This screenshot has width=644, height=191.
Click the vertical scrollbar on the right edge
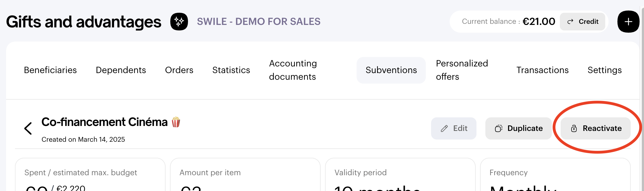click(x=642, y=97)
